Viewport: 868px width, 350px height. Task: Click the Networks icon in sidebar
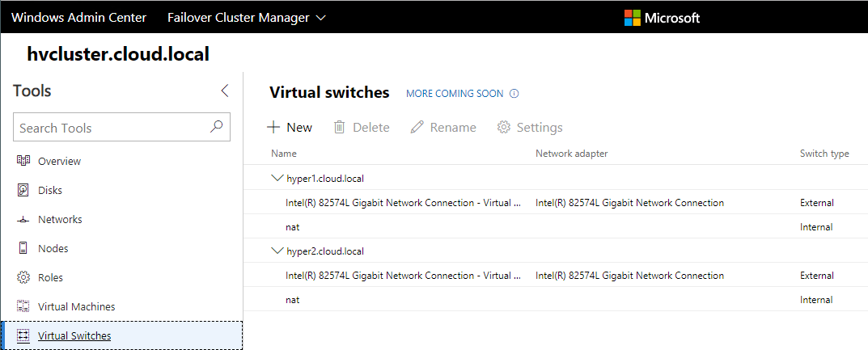tap(23, 219)
